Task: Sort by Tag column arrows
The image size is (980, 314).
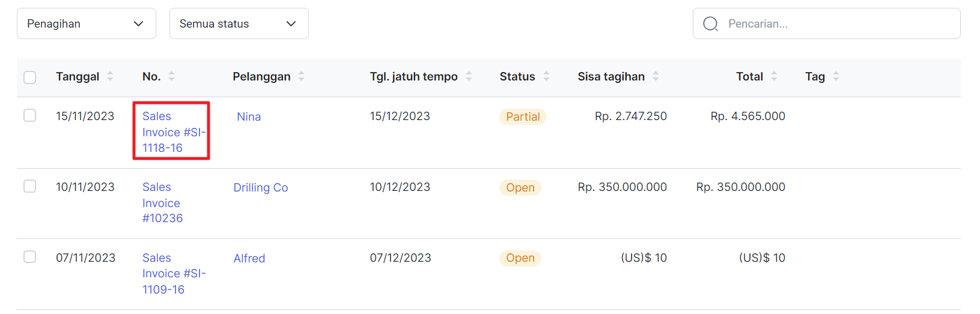Action: pyautogui.click(x=836, y=76)
